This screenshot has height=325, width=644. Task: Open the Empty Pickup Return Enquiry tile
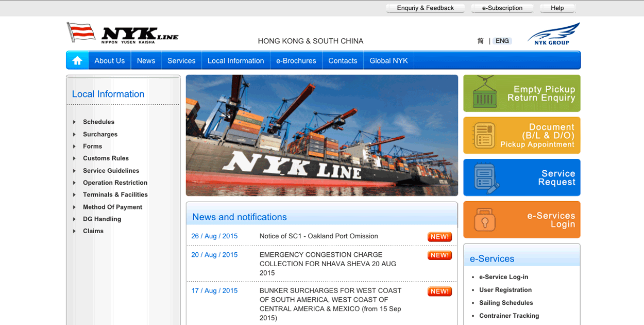pyautogui.click(x=522, y=93)
